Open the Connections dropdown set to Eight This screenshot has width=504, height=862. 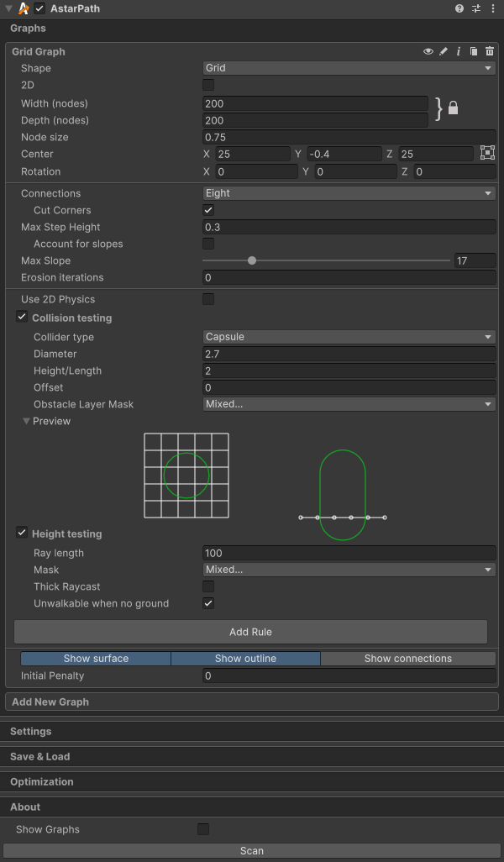click(349, 193)
